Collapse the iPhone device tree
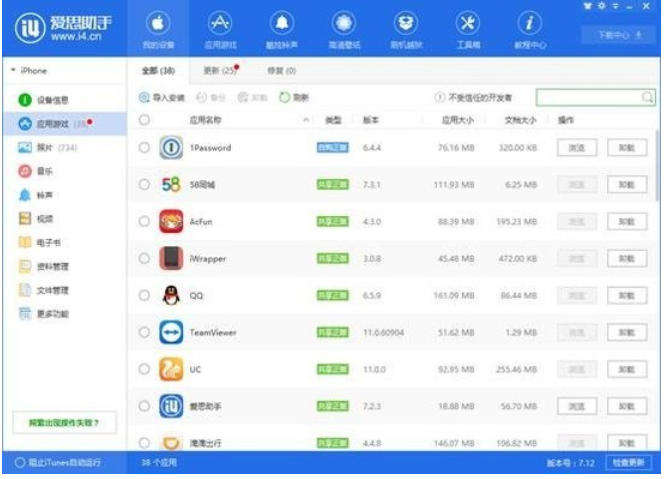666x479 pixels. tap(13, 71)
